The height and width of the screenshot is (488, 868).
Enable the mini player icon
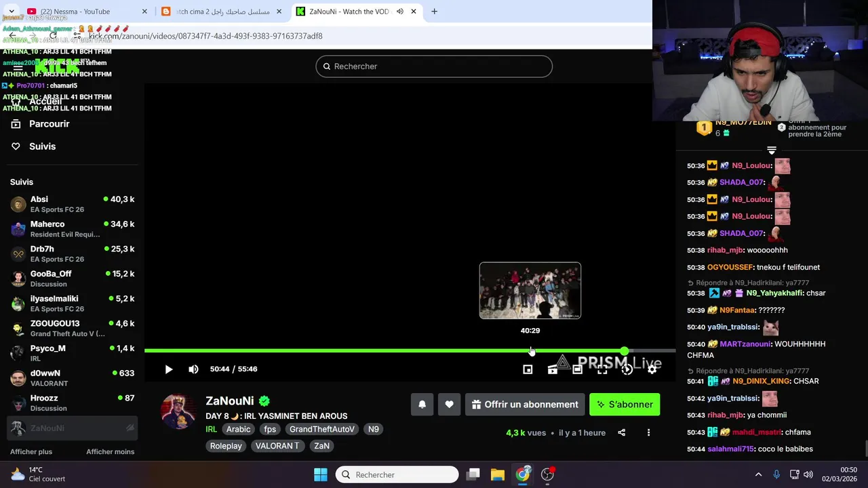click(528, 369)
